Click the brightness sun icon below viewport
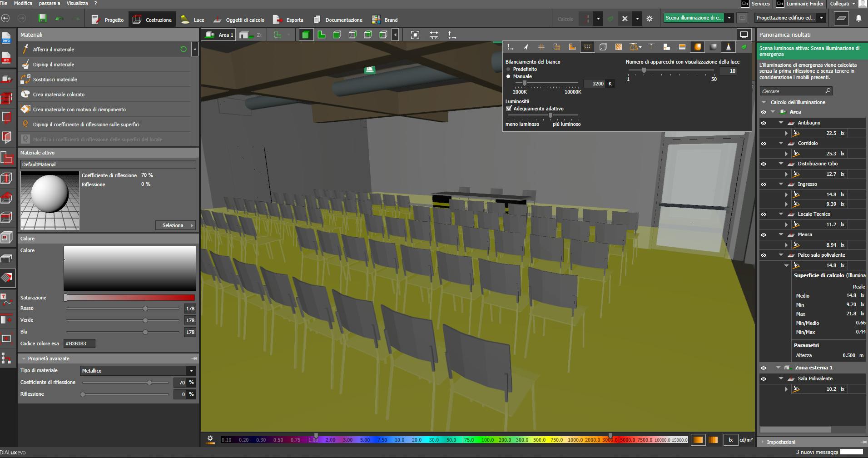Screen dimensions: 868x458 [x=210, y=439]
